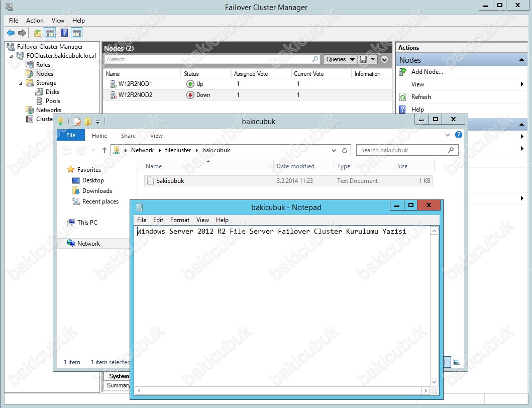Viewport: 532px width, 408px height.
Task: Select Pools under Storage in tree
Action: coord(53,101)
